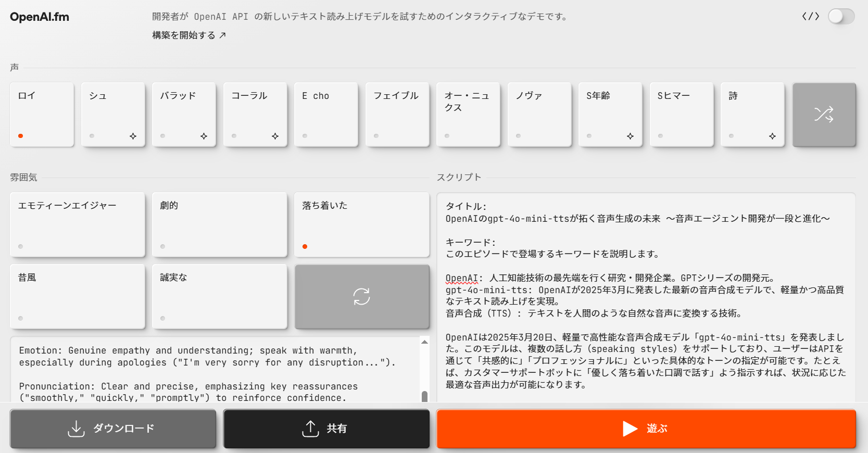The image size is (868, 453).
Task: Open the 構築を開始する link
Action: click(x=189, y=35)
